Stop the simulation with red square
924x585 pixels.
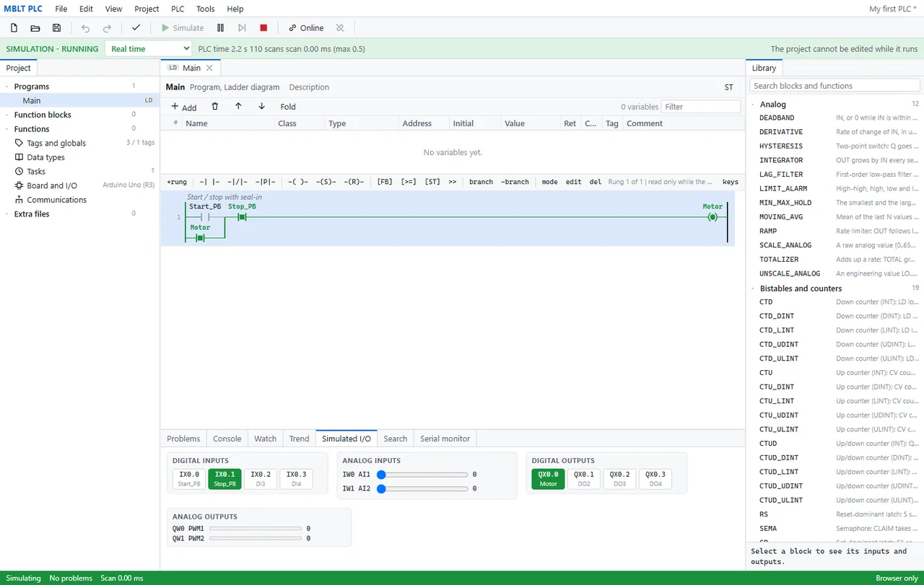[x=263, y=28]
